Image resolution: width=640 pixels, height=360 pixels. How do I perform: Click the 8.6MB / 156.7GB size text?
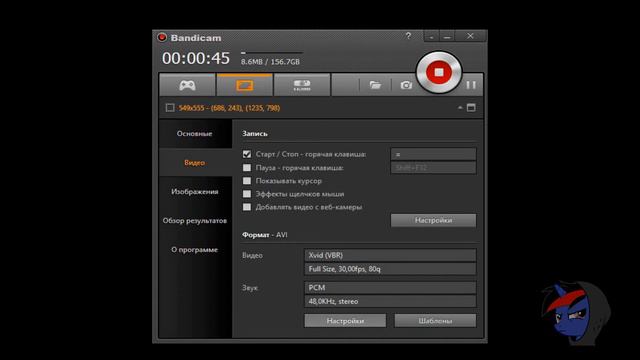click(270, 62)
